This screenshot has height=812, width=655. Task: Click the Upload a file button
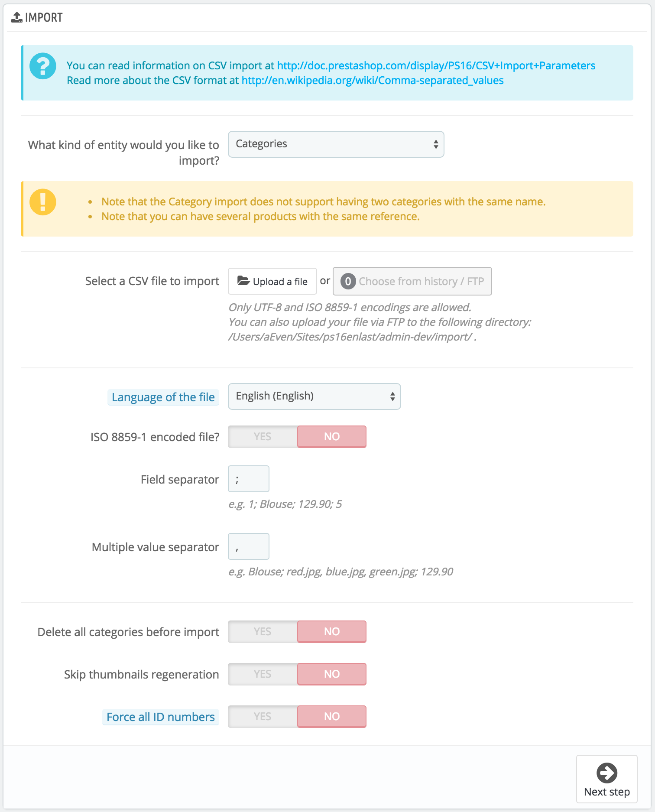pyautogui.click(x=272, y=281)
